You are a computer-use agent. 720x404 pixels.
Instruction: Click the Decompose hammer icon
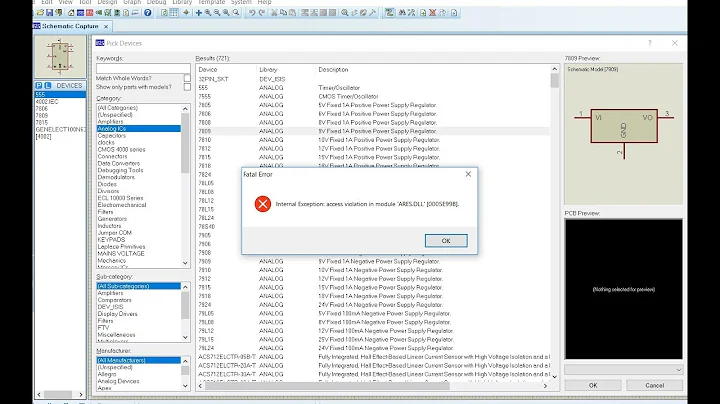(373, 13)
